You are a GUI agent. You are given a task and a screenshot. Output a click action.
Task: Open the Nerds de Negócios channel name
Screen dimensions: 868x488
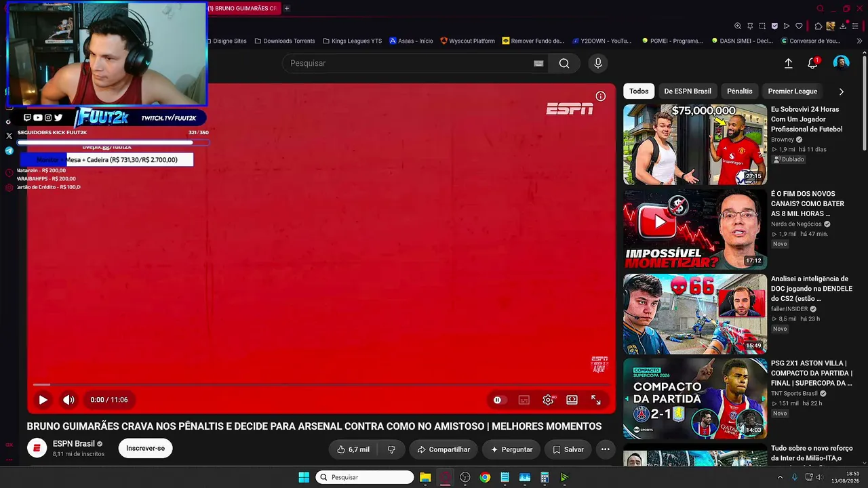pyautogui.click(x=796, y=224)
